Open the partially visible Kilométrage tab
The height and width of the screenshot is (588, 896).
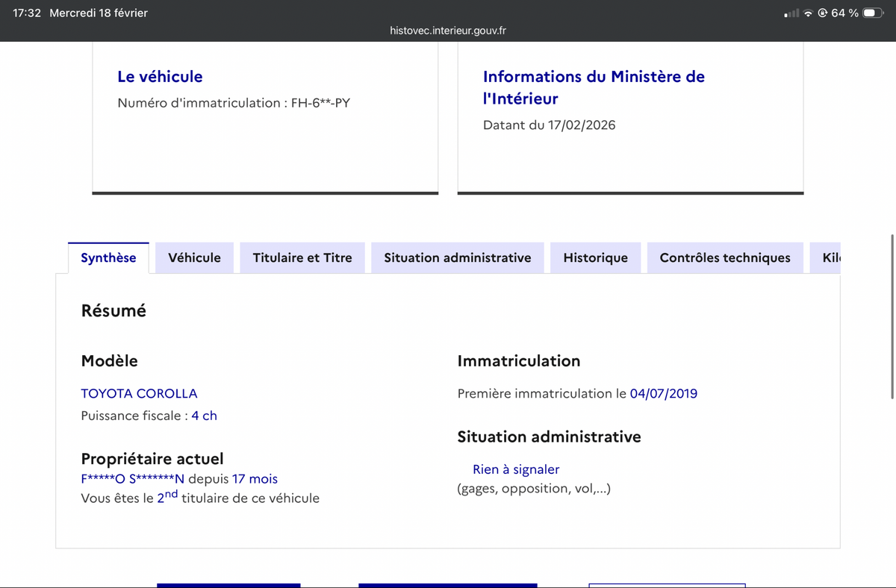tap(830, 257)
